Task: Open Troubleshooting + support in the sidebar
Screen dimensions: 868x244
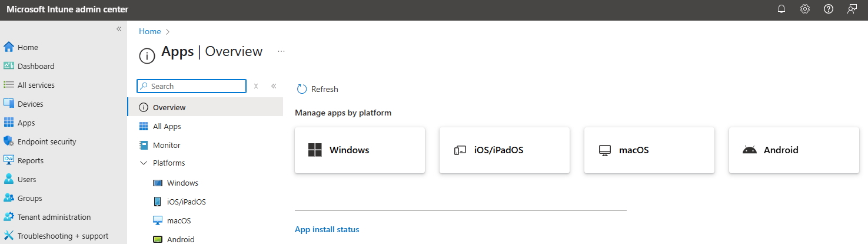Action: pos(64,236)
